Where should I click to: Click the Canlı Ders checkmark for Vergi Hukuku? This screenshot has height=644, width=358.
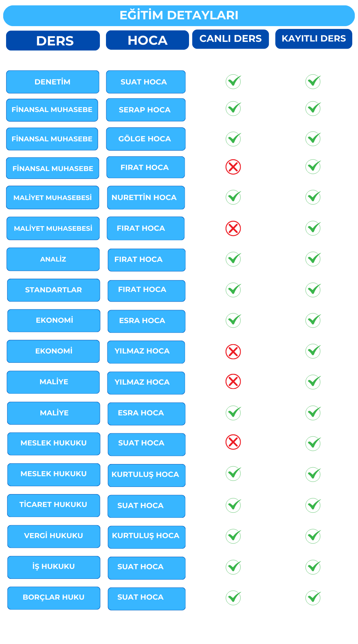(x=233, y=536)
